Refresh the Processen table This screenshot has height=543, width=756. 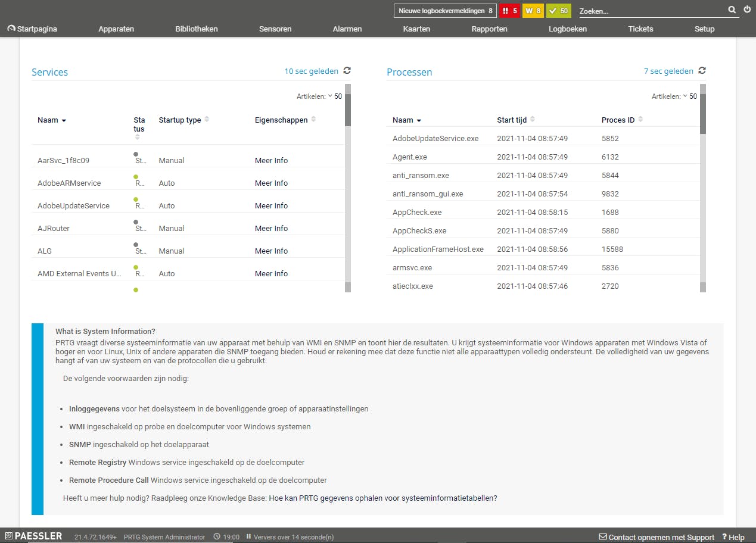702,71
